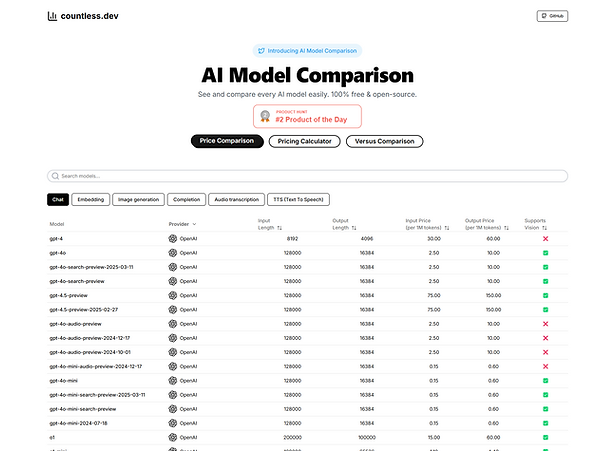Open the Pricing Calculator tab
The height and width of the screenshot is (451, 615).
tap(304, 141)
